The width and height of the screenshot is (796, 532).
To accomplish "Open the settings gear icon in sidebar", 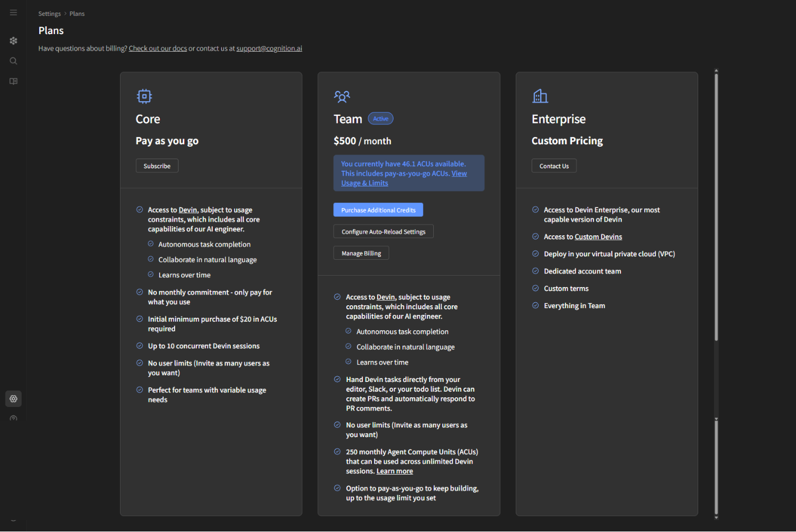I will pos(14,399).
